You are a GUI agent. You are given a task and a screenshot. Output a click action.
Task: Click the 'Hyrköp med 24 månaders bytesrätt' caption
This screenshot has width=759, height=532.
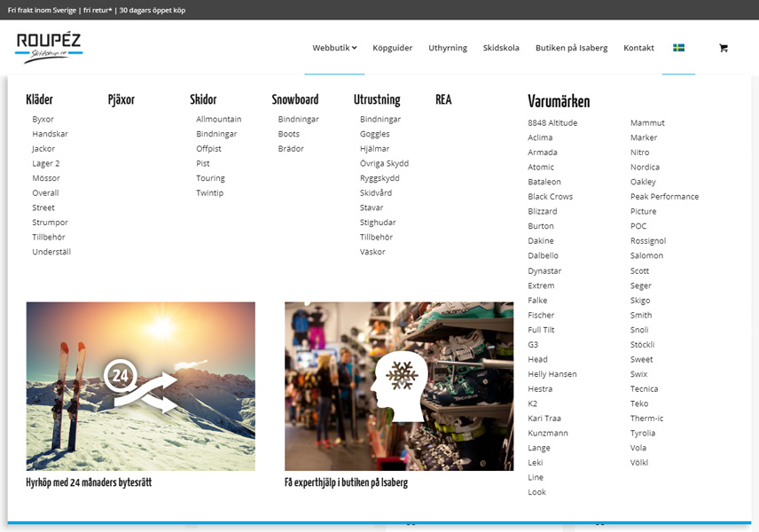click(x=89, y=482)
